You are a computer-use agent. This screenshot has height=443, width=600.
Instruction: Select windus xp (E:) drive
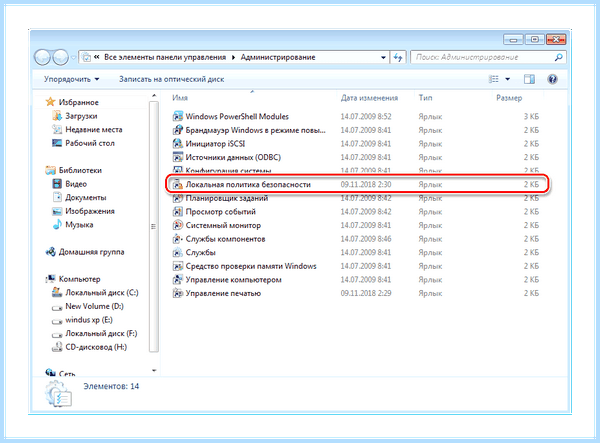coord(89,320)
